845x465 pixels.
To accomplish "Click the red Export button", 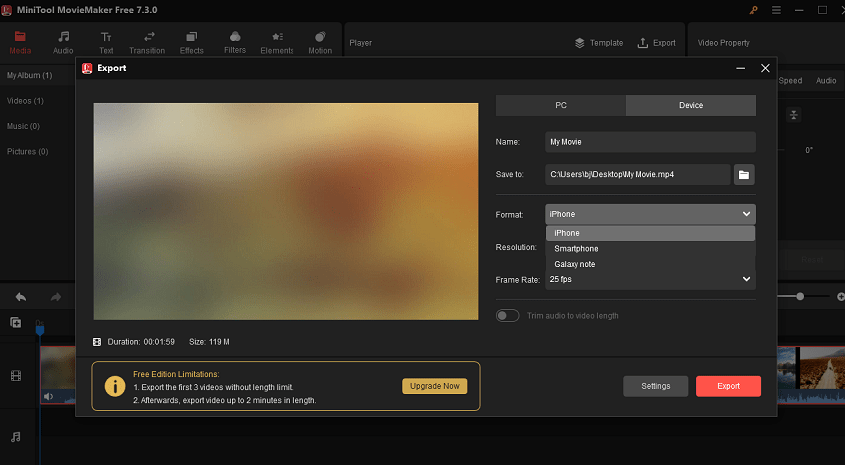I will pos(728,386).
